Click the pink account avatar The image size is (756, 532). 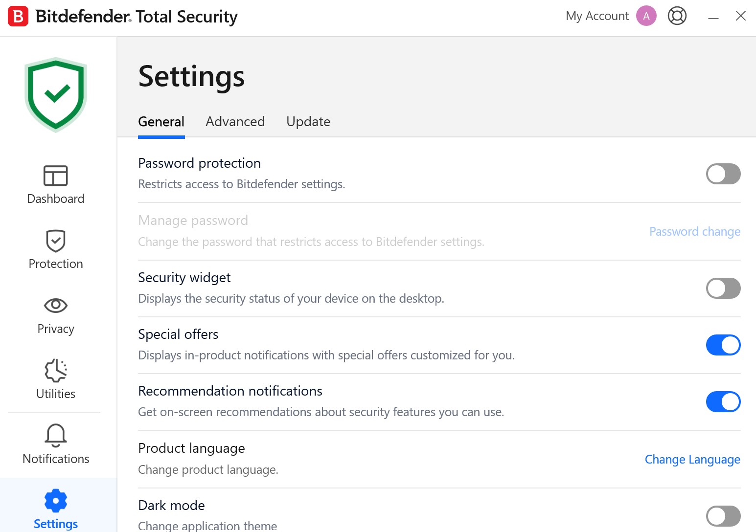(646, 16)
